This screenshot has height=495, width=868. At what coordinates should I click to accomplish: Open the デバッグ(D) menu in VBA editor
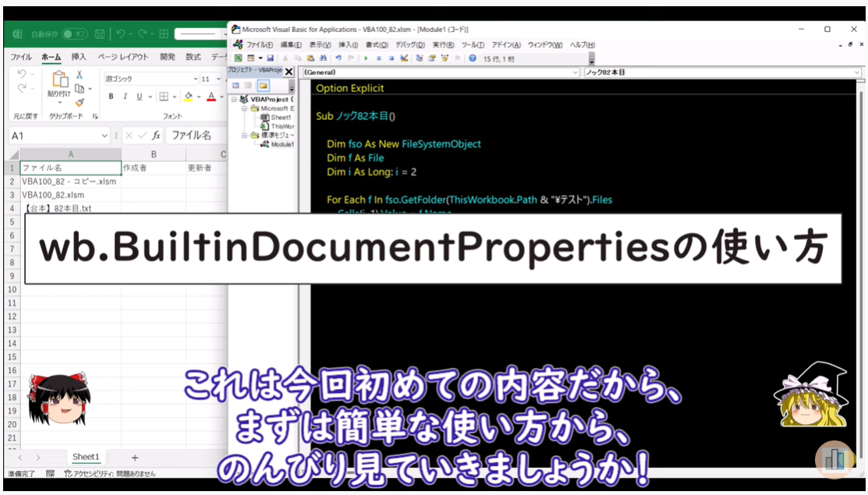[410, 44]
